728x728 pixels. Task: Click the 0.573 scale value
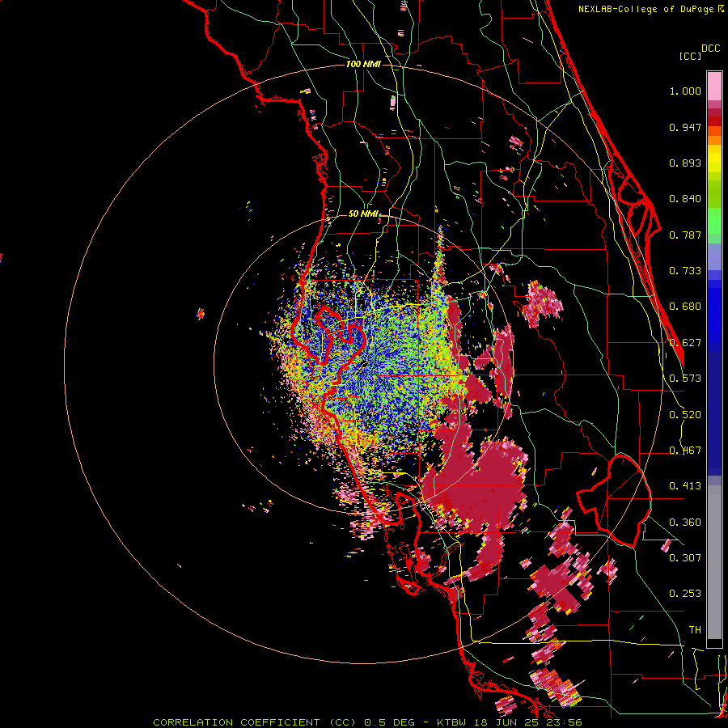(x=685, y=379)
